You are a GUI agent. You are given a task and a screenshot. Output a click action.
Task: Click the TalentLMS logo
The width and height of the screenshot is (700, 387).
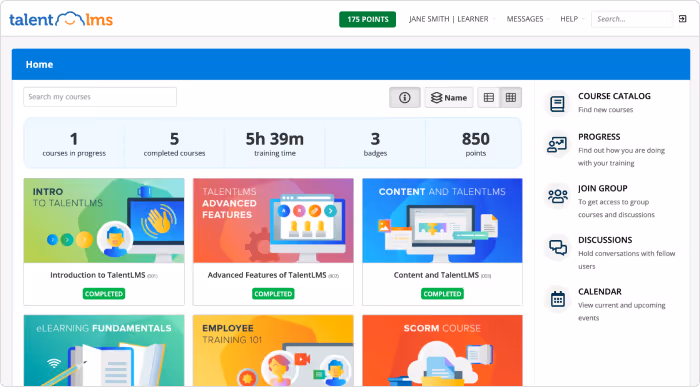(x=61, y=19)
